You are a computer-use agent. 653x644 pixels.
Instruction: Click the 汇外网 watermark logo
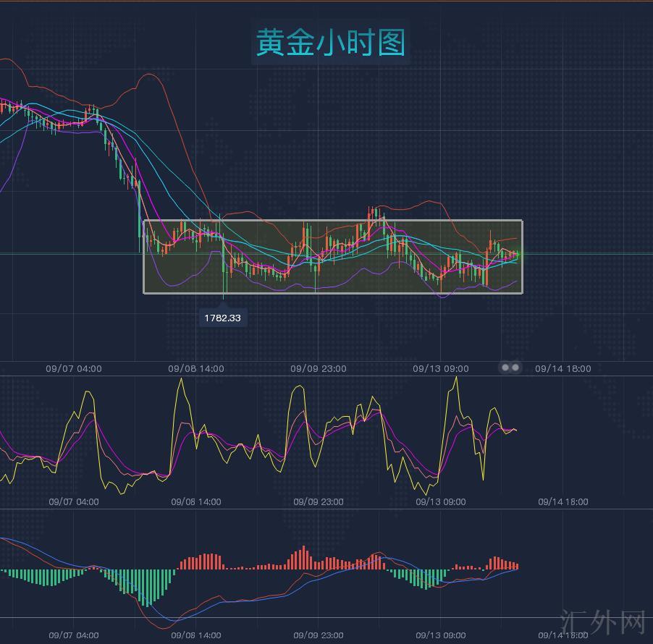pos(602,622)
